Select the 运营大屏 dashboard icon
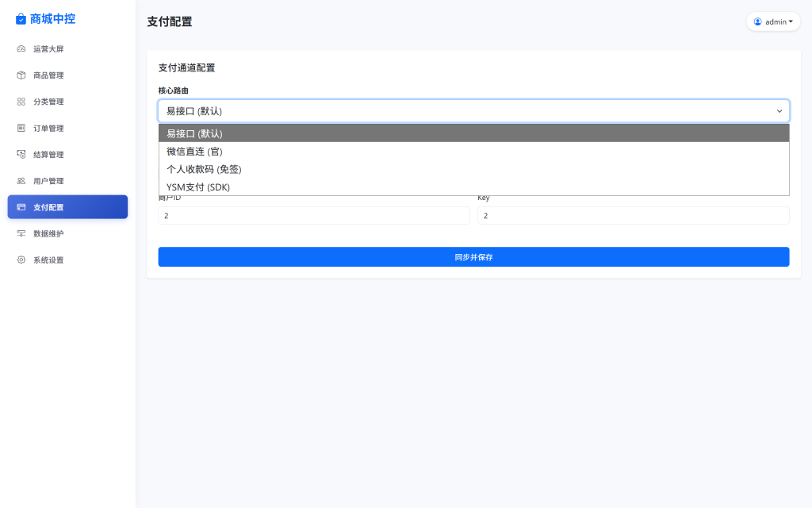The image size is (812, 508). [20, 48]
